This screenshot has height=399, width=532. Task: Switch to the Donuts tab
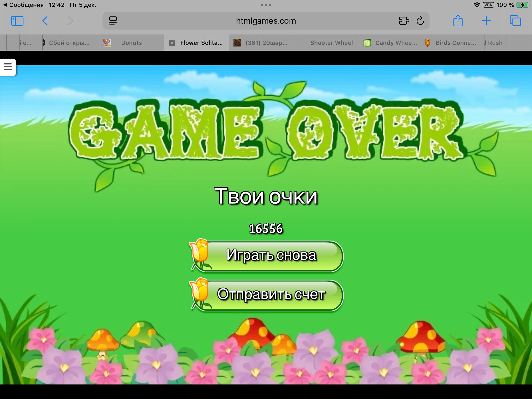pyautogui.click(x=131, y=43)
